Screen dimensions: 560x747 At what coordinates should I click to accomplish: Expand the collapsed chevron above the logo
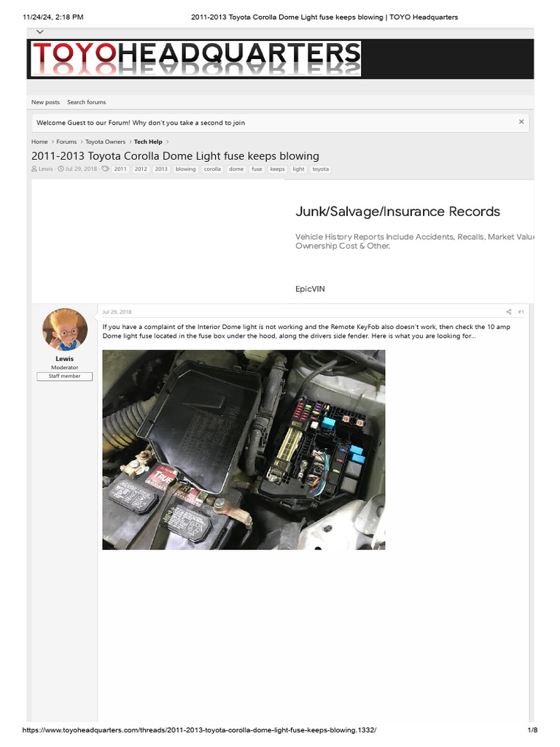(x=40, y=32)
